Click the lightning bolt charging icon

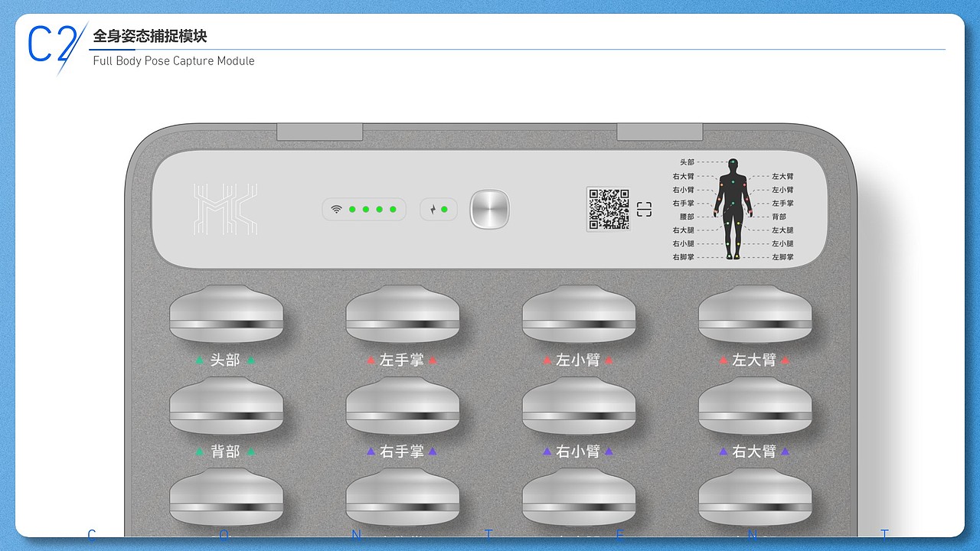[433, 210]
